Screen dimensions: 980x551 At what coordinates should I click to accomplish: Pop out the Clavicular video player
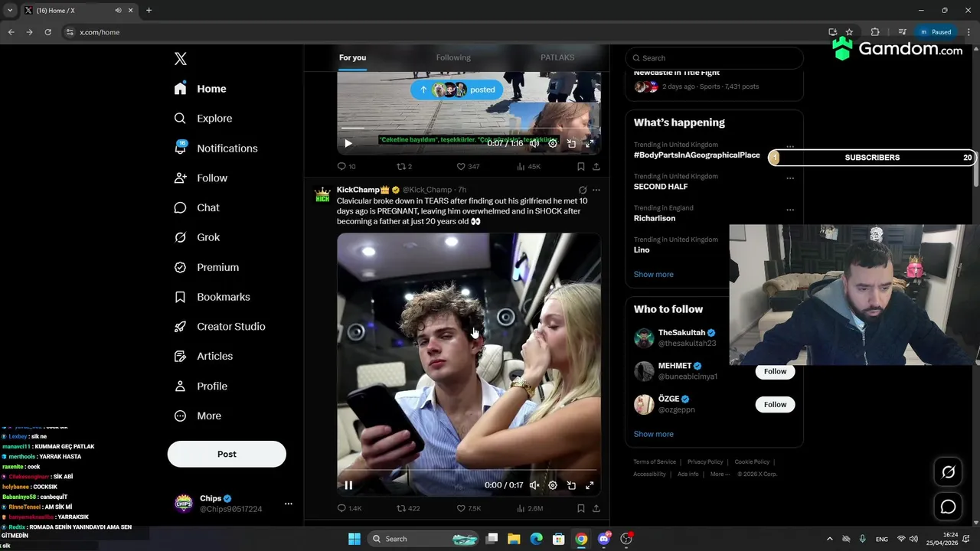click(x=571, y=485)
